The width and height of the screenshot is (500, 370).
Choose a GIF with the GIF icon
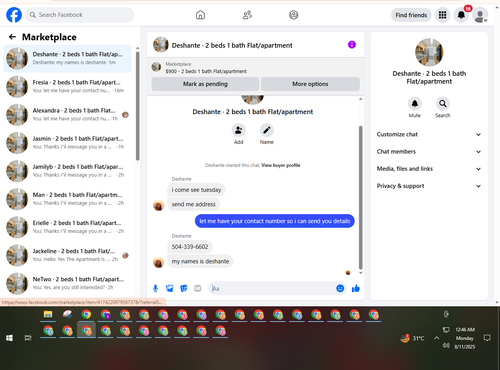click(198, 288)
